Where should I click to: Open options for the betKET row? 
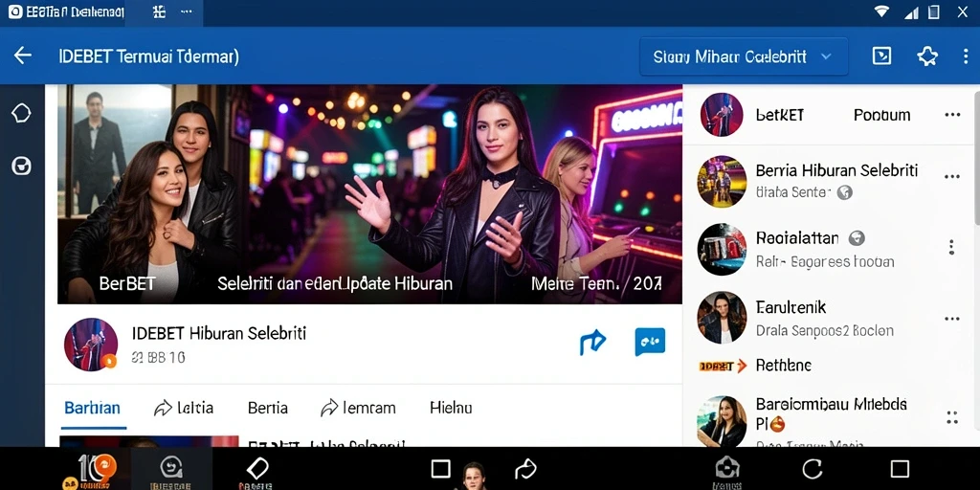click(952, 115)
